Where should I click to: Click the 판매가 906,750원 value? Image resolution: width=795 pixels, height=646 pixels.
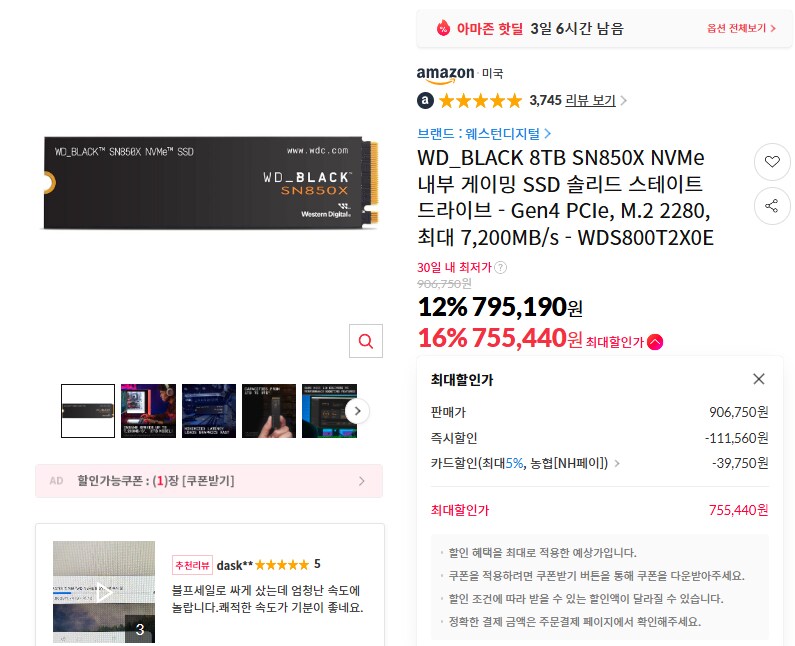[739, 412]
